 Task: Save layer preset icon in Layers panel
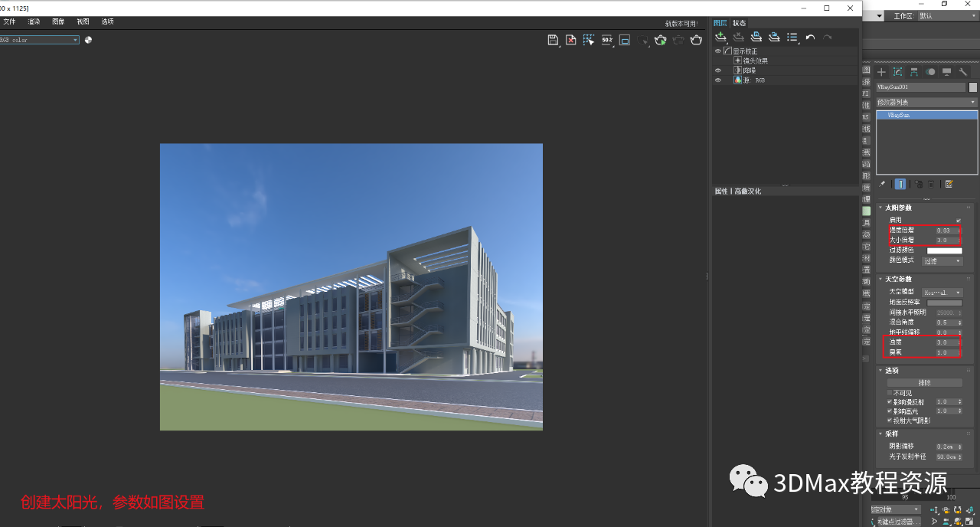756,37
